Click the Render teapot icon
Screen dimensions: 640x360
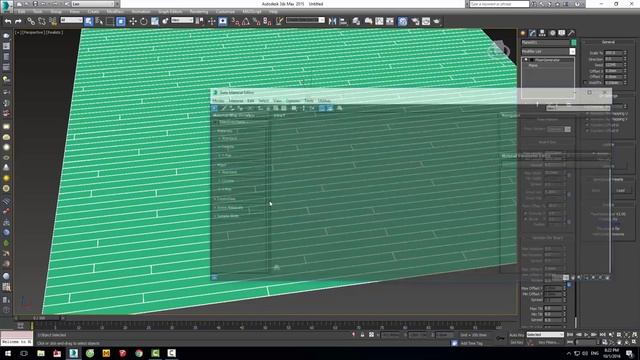[x=437, y=21]
